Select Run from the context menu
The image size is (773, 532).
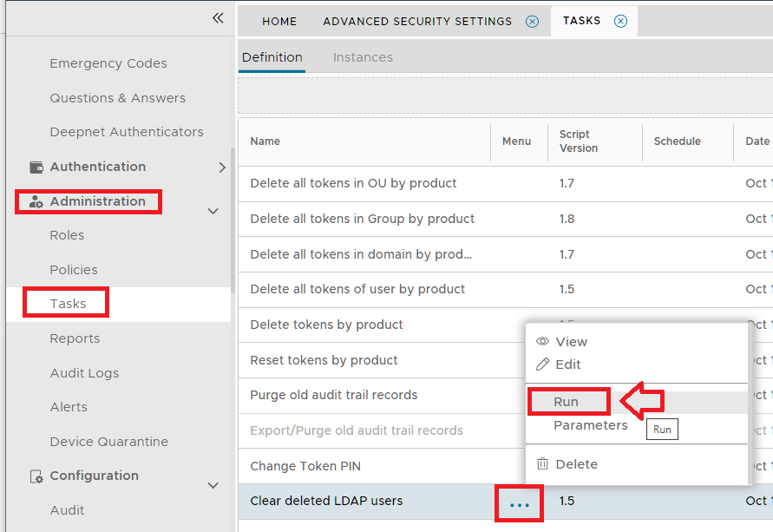567,402
